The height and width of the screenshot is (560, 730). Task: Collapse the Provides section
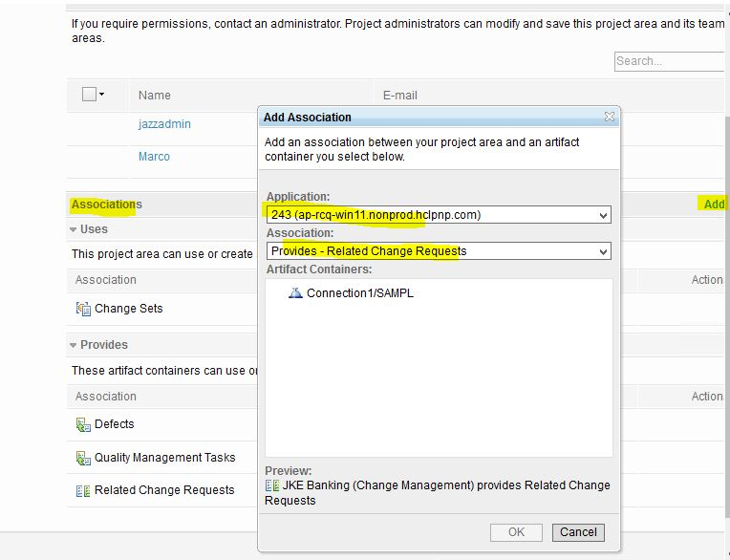click(74, 345)
